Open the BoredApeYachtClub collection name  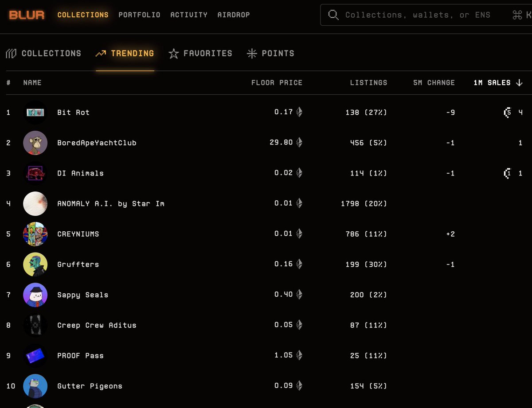tap(97, 143)
